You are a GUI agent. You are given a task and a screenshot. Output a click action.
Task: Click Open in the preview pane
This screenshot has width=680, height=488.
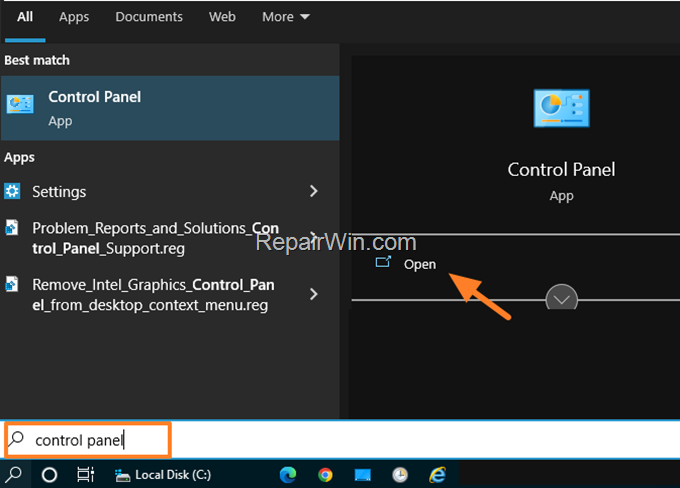coord(419,264)
